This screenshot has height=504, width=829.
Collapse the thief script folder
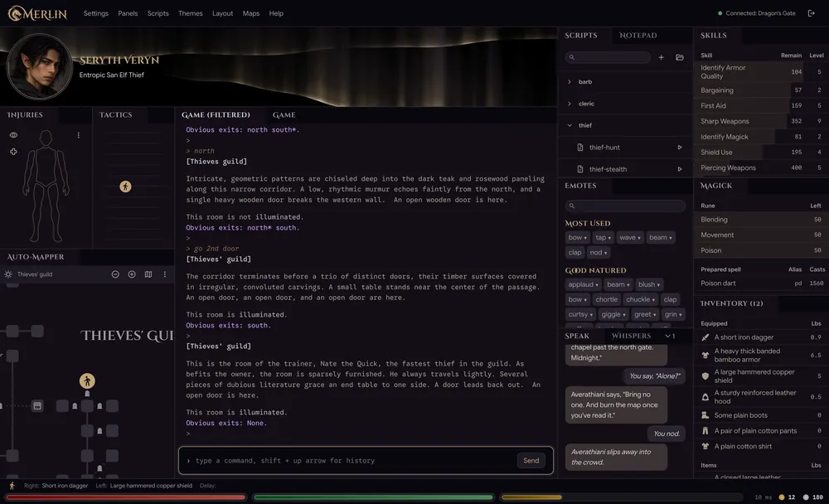pyautogui.click(x=570, y=125)
